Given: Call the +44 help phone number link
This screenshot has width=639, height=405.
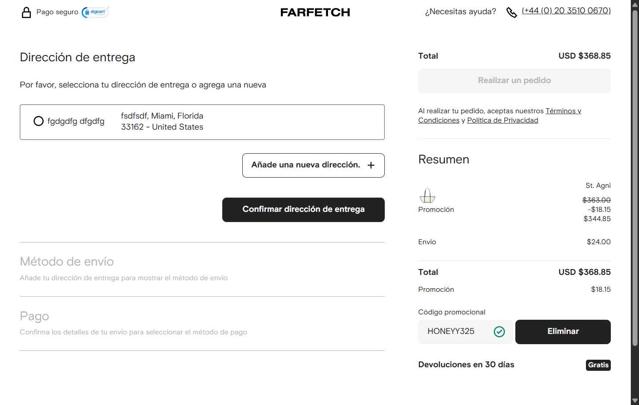Looking at the screenshot, I should coord(566,12).
